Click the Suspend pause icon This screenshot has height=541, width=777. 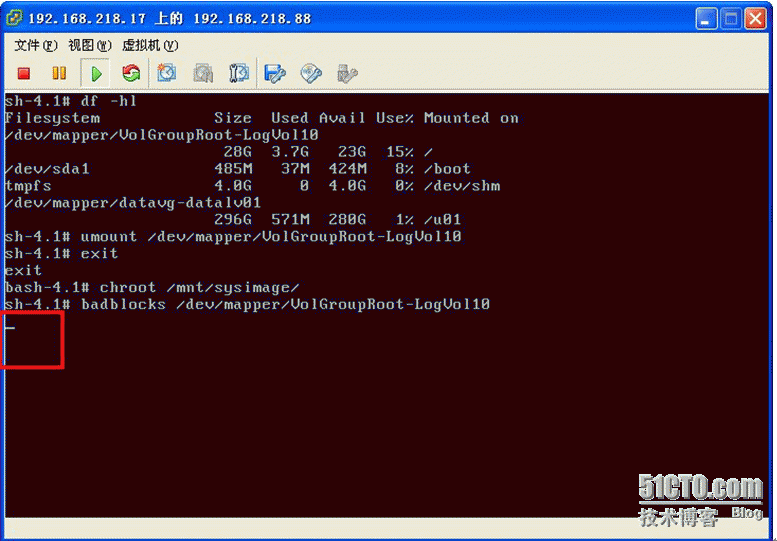click(x=59, y=73)
